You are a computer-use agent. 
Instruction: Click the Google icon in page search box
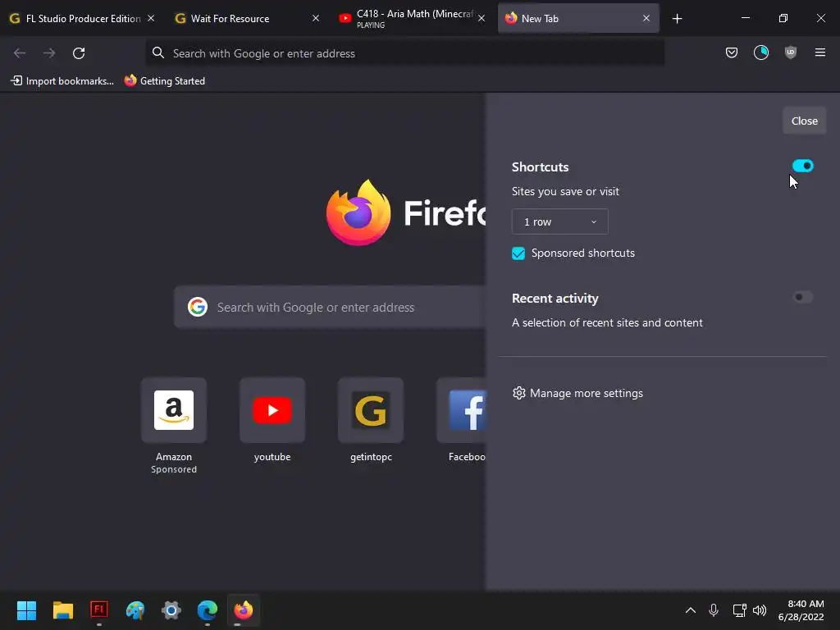pyautogui.click(x=198, y=307)
